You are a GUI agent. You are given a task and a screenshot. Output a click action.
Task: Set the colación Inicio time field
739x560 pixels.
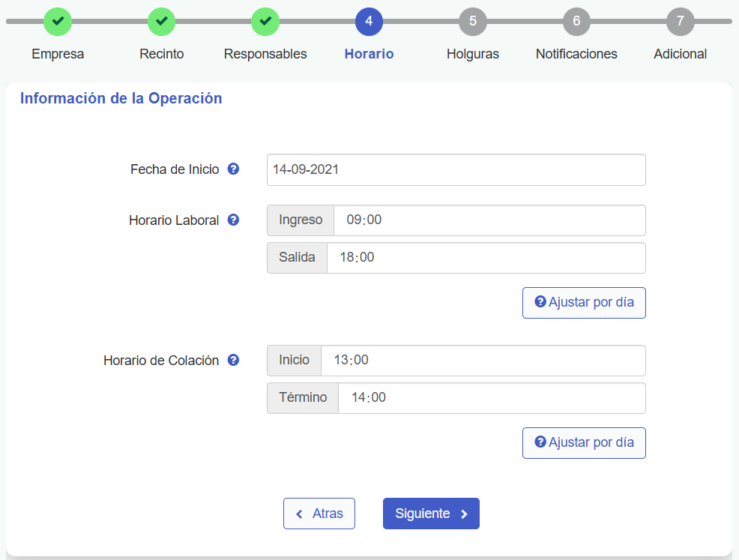point(483,361)
